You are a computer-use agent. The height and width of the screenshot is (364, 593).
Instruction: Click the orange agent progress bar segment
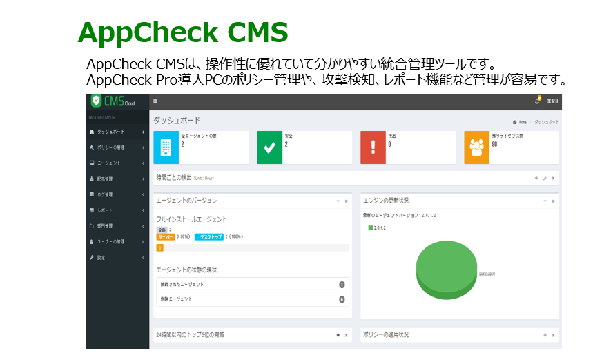pos(160,247)
